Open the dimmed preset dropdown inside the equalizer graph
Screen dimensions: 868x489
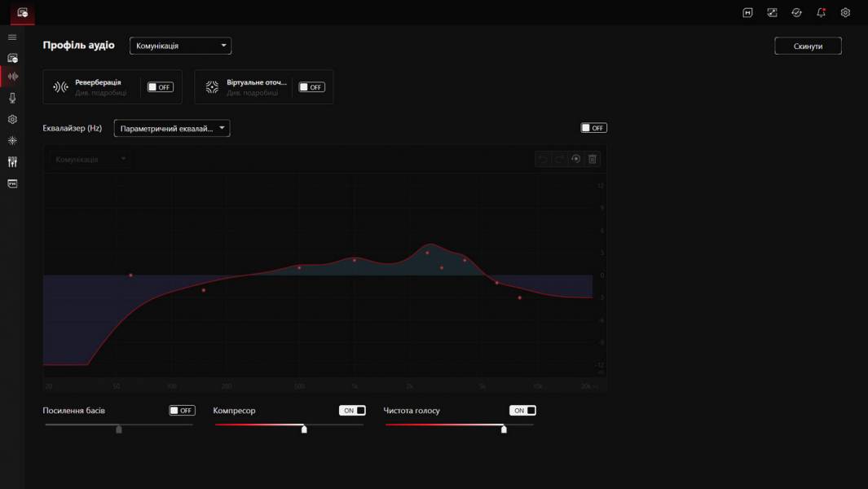pyautogui.click(x=90, y=160)
